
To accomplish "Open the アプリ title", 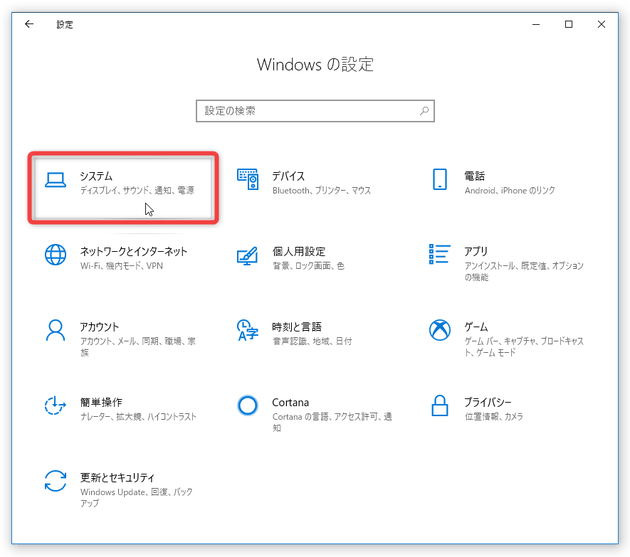I will click(x=476, y=252).
